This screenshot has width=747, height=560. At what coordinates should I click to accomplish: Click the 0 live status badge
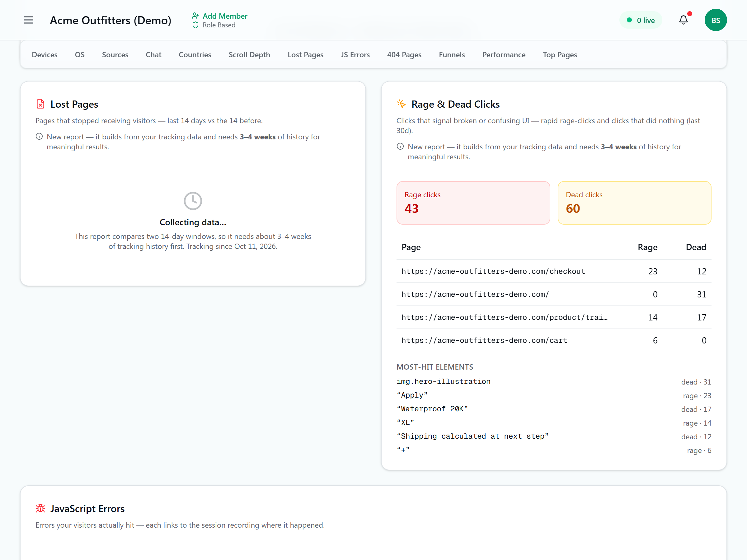tap(641, 20)
